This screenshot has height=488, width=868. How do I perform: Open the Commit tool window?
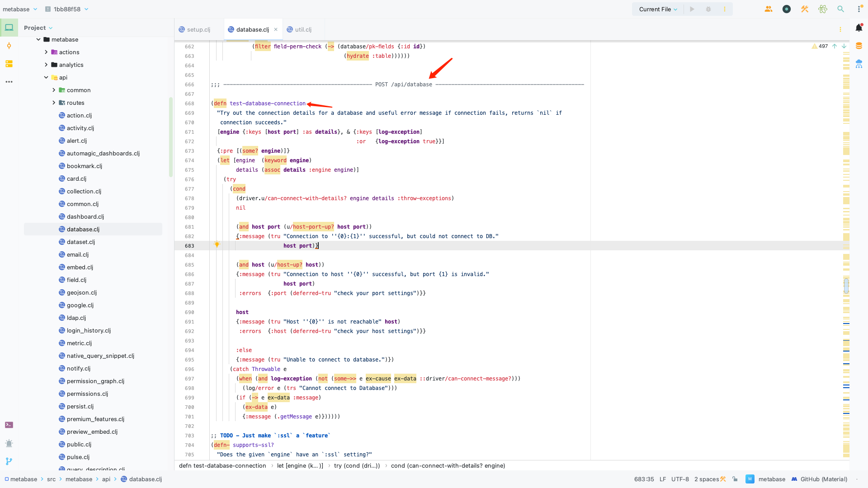pos(9,46)
